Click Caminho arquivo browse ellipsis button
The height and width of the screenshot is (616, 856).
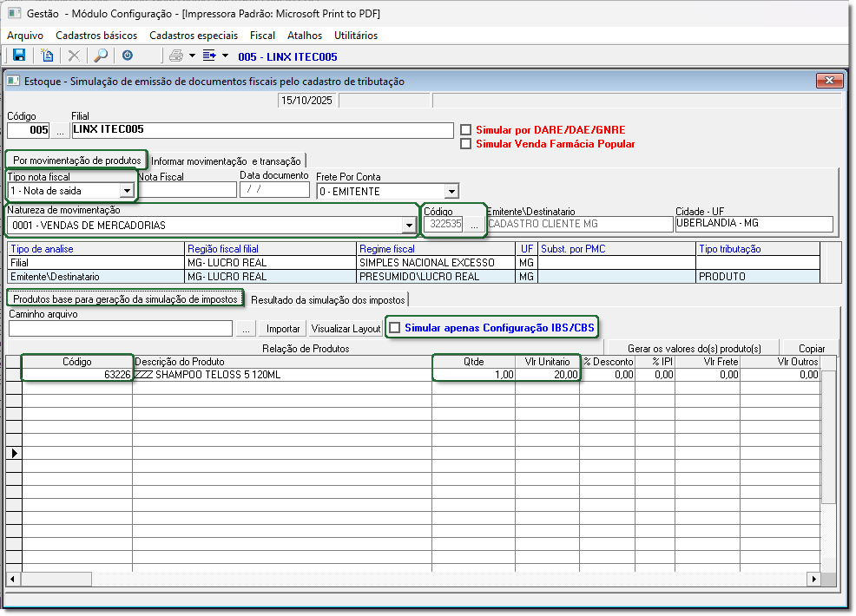click(x=247, y=329)
